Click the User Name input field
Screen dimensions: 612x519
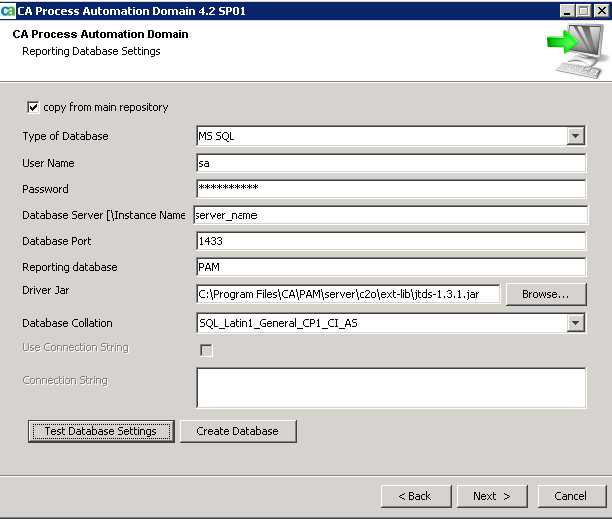point(390,163)
